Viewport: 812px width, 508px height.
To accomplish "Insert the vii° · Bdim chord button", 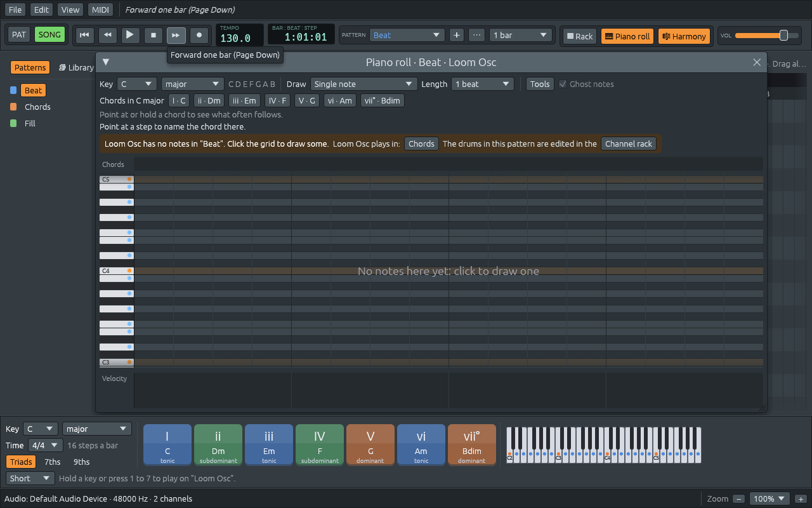I will [x=382, y=100].
